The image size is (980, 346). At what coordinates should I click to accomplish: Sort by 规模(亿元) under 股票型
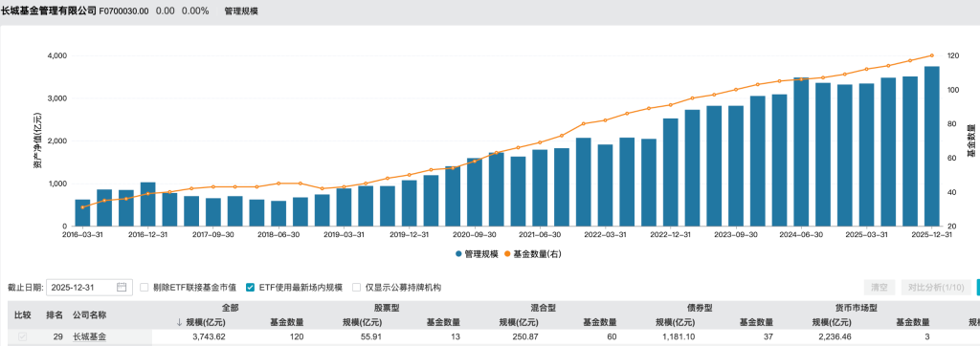pos(363,322)
